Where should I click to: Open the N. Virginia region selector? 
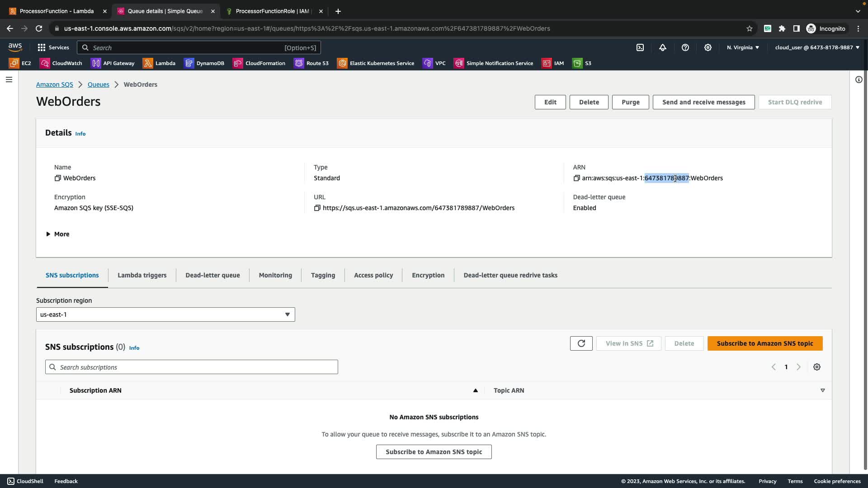[x=743, y=47]
